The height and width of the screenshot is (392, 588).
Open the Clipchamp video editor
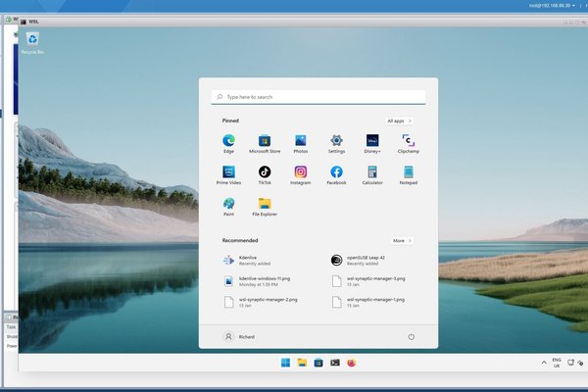tap(409, 144)
